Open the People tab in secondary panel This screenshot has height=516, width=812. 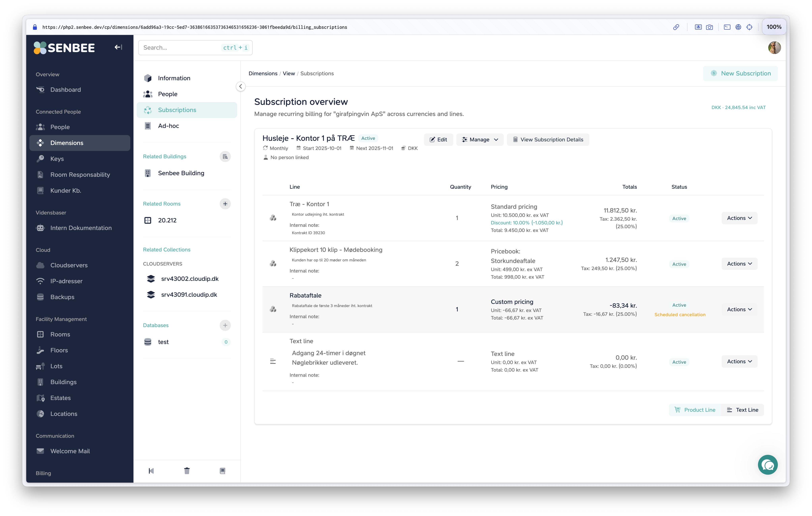pos(187,94)
